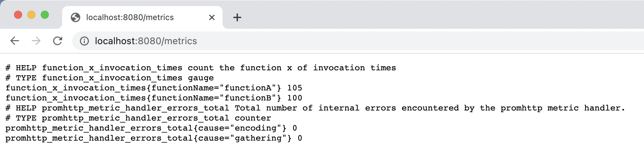The image size is (644, 154).
Task: Minimize the window using yellow button
Action: [x=31, y=15]
